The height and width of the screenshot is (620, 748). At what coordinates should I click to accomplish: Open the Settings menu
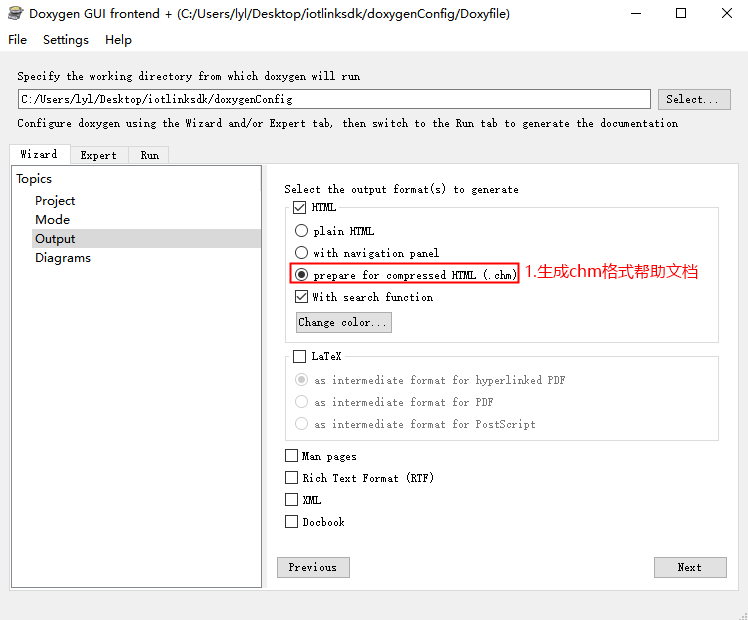[x=66, y=40]
